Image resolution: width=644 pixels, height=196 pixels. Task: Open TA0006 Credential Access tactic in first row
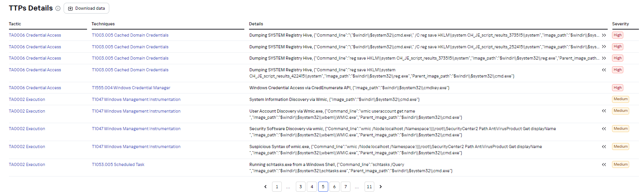(x=35, y=35)
